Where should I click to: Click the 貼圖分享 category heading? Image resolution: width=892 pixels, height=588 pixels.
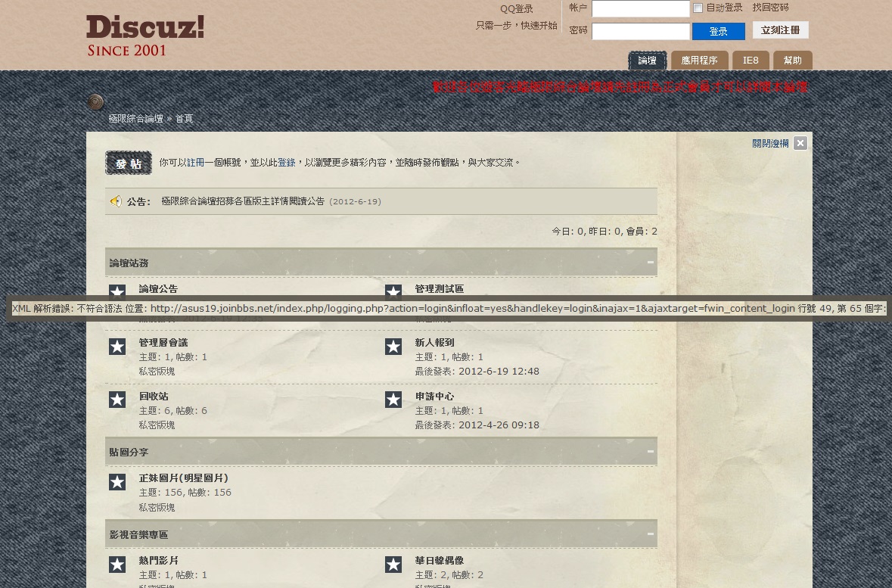pos(129,451)
